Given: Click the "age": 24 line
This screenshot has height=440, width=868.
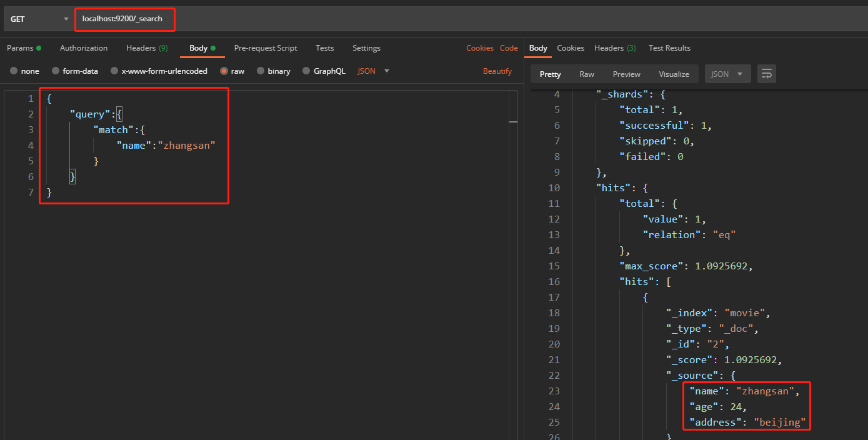Looking at the screenshot, I should pos(718,407).
